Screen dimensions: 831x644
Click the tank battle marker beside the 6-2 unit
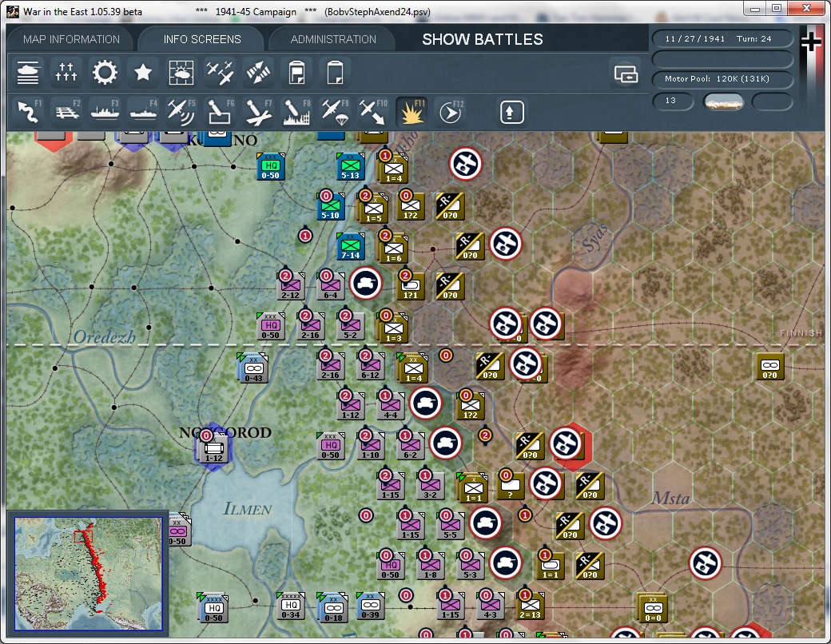445,443
